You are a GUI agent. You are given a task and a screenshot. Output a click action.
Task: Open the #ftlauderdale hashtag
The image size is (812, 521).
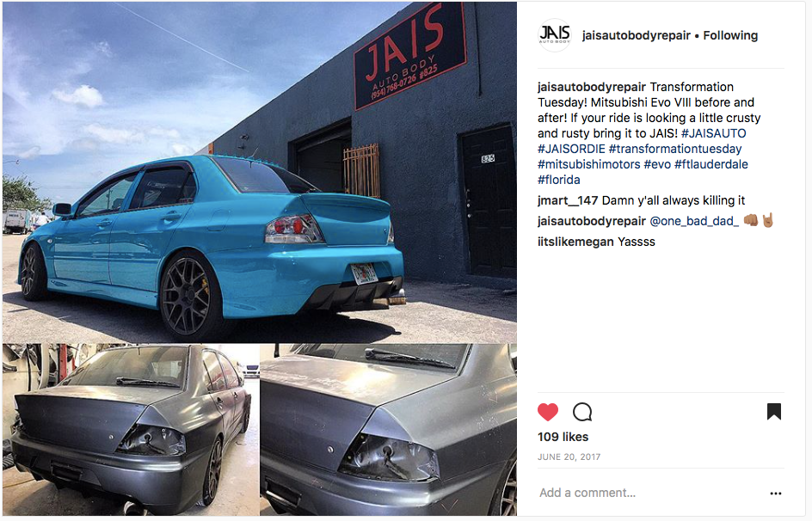(x=711, y=164)
